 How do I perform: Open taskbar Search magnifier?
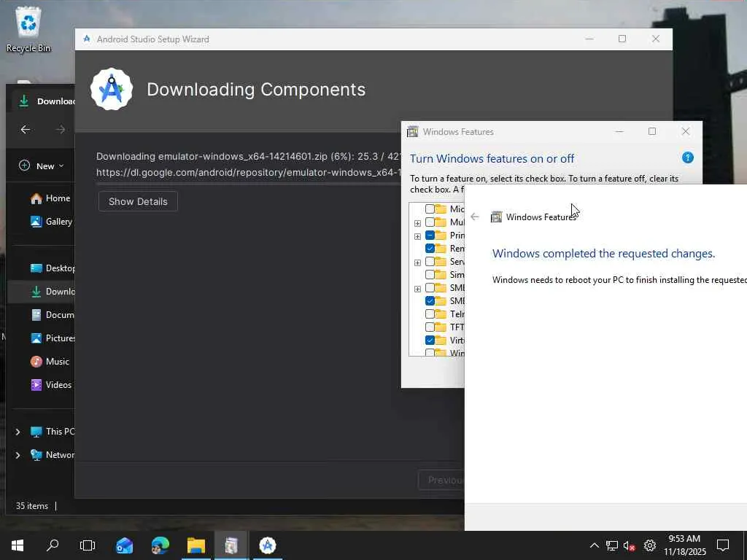(53, 545)
